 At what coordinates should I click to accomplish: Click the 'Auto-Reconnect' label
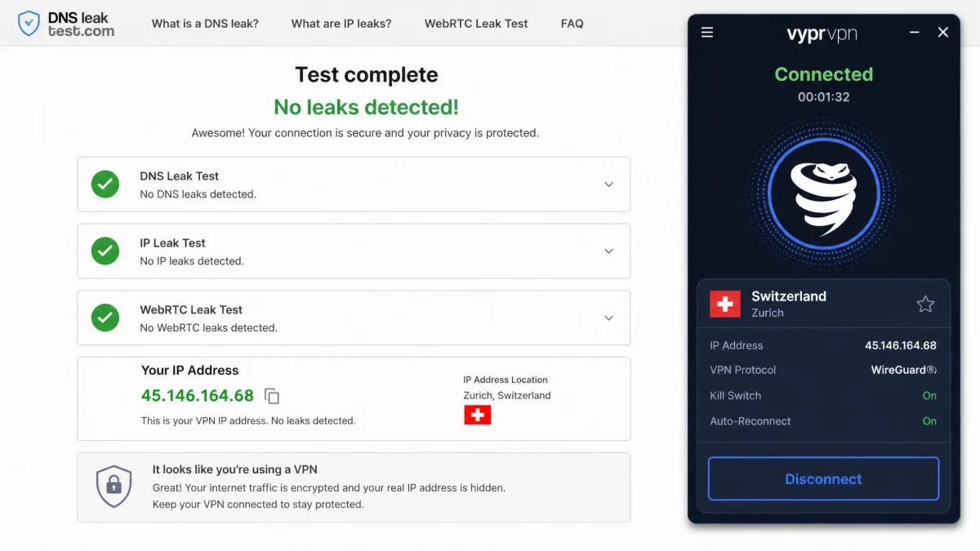[750, 421]
